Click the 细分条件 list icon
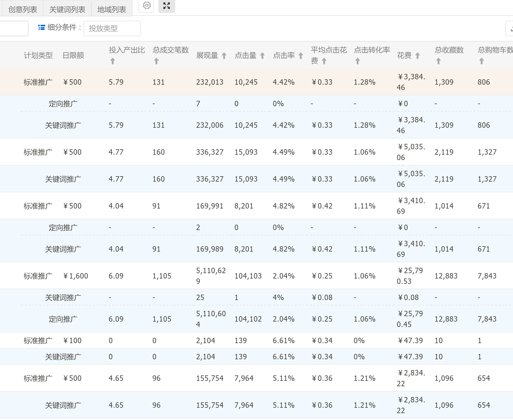Image resolution: width=513 pixels, height=420 pixels. coord(42,28)
